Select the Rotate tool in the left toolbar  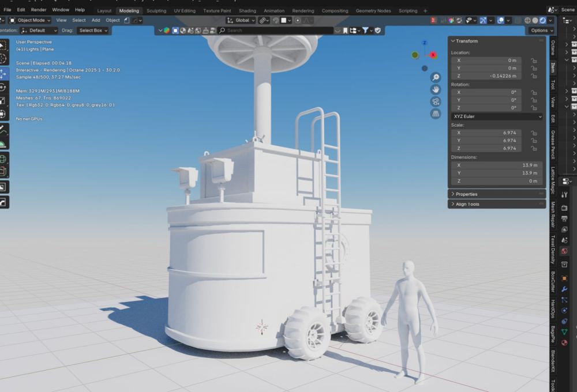pyautogui.click(x=3, y=88)
